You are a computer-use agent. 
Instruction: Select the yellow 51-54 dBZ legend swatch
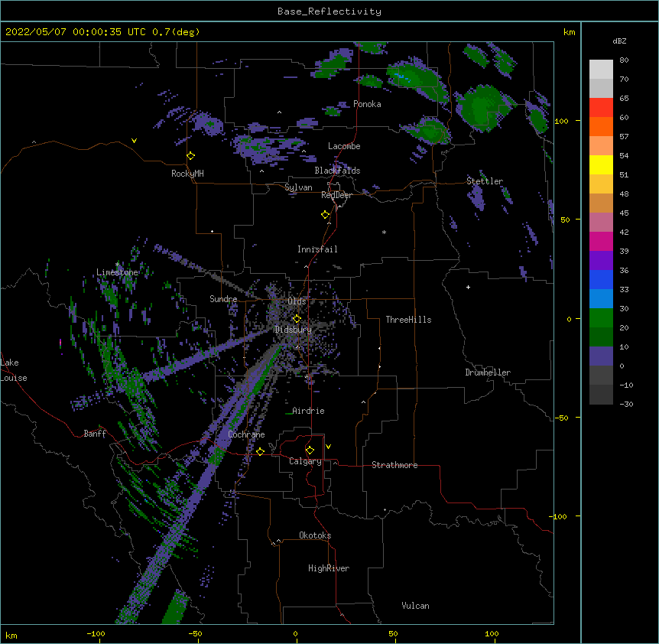click(x=601, y=164)
